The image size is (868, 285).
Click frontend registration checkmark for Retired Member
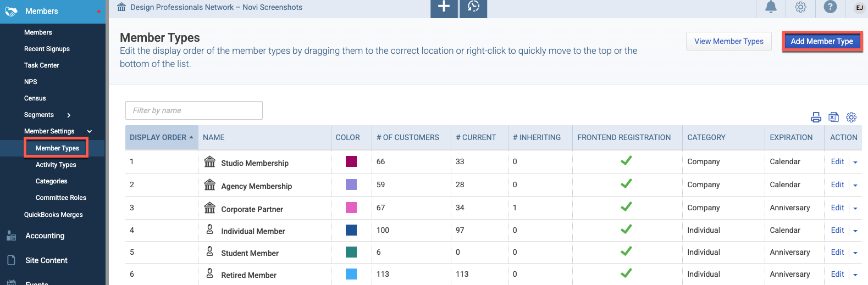[x=626, y=273]
